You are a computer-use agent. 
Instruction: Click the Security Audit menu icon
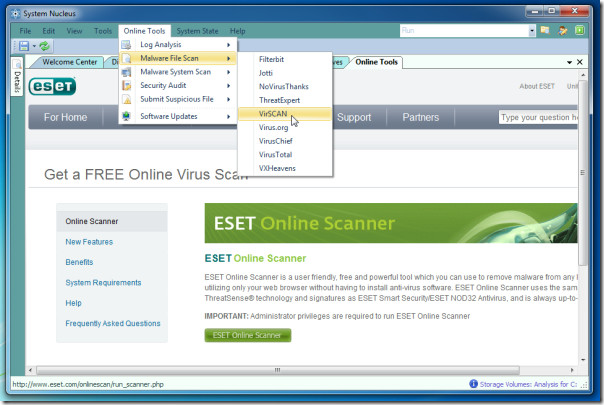coord(126,86)
